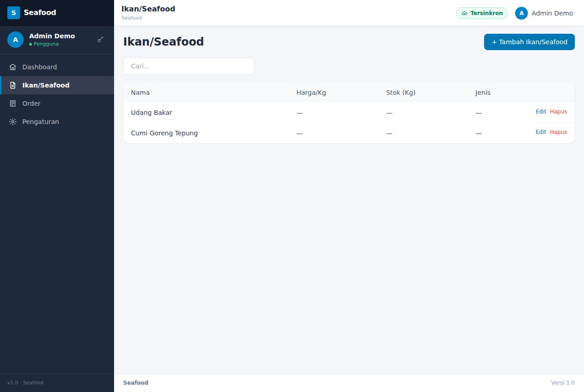This screenshot has height=392, width=584.
Task: Delete Udang Bakar using Hapus
Action: pos(558,112)
